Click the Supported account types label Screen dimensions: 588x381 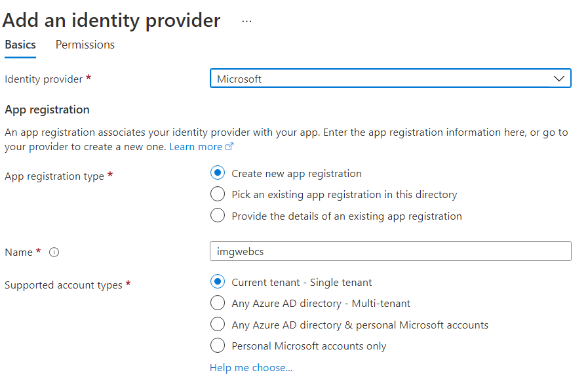point(64,285)
